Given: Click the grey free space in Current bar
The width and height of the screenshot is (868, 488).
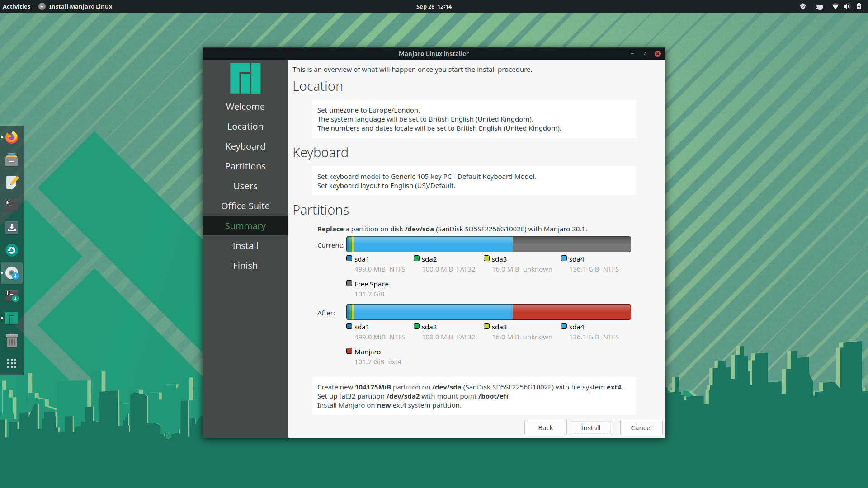Looking at the screenshot, I should (x=571, y=244).
